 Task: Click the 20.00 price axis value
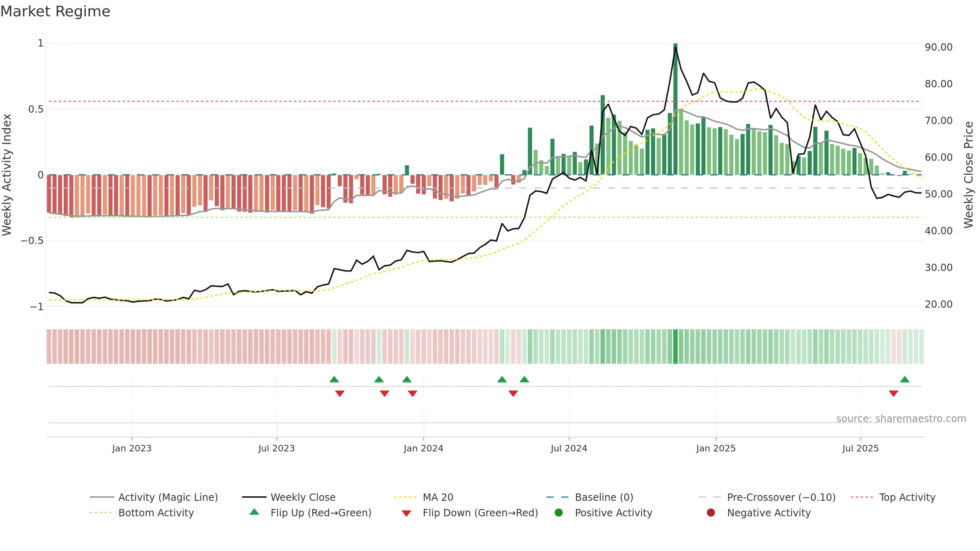pos(939,304)
